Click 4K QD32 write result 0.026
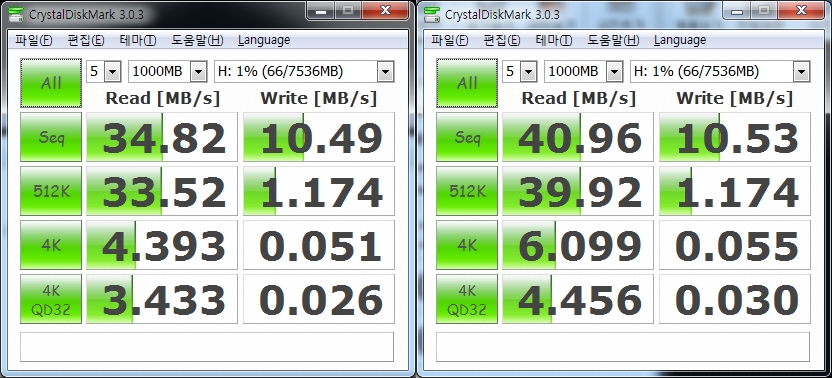The height and width of the screenshot is (378, 832). 319,299
